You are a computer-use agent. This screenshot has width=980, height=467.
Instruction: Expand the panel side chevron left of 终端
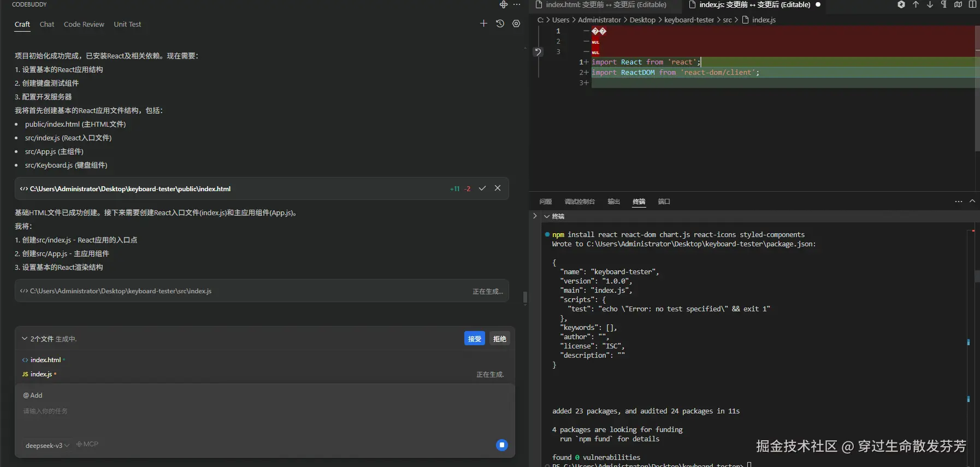coord(535,216)
